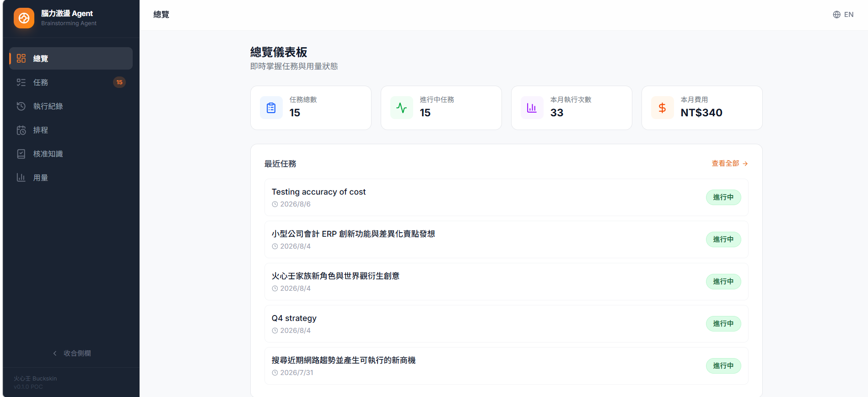868x397 pixels.
Task: Click the 火心王 Buckskin footer text
Action: [x=35, y=379]
